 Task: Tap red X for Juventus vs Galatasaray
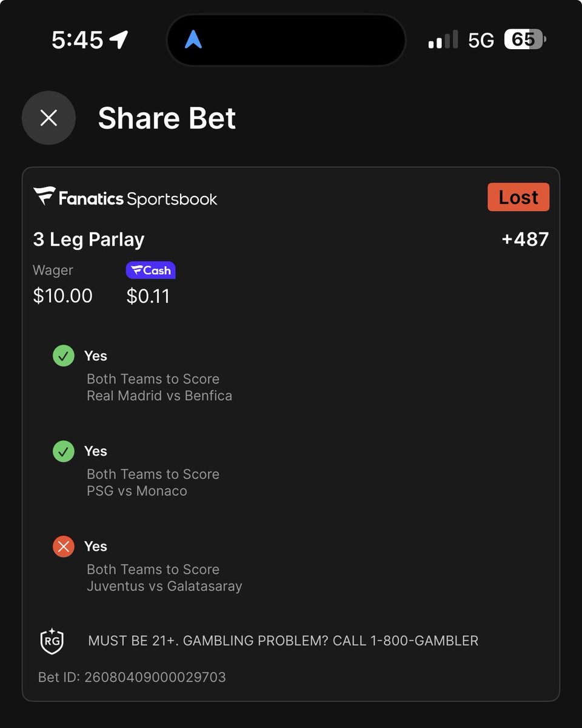pos(64,546)
